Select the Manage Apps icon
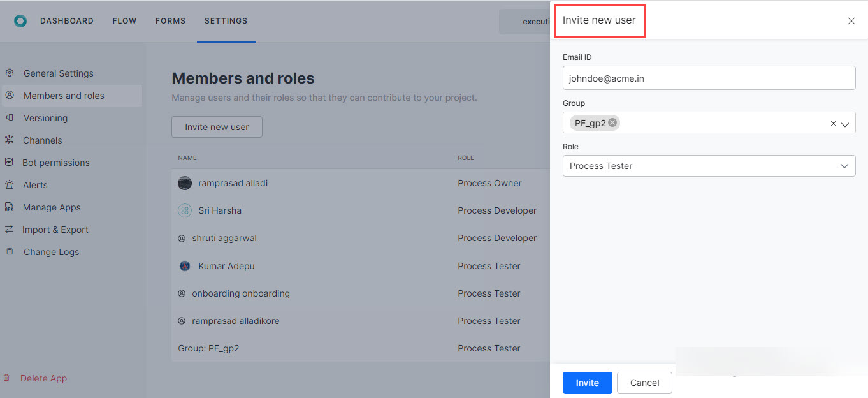 [x=10, y=207]
